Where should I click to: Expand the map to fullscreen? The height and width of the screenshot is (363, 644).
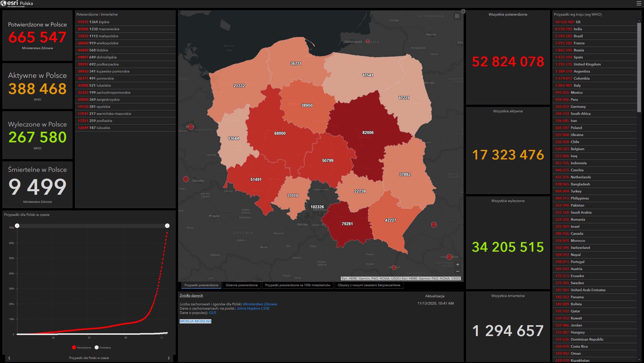pyautogui.click(x=463, y=11)
